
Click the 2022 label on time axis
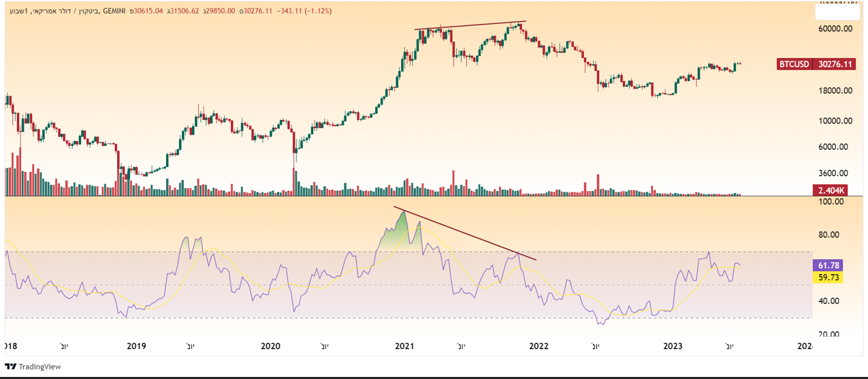539,346
